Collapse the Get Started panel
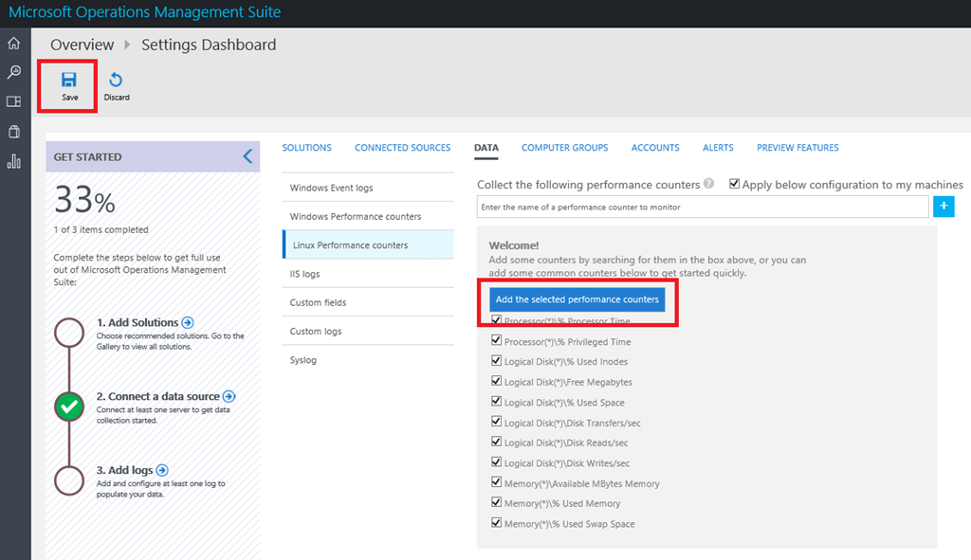This screenshot has height=560, width=971. coord(247,156)
